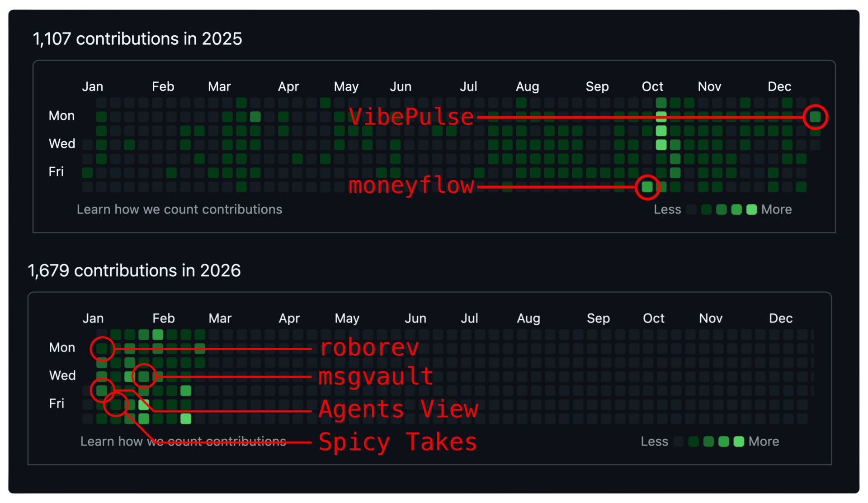868x503 pixels.
Task: Click the Mon row label in the 2025 chart
Action: [61, 116]
